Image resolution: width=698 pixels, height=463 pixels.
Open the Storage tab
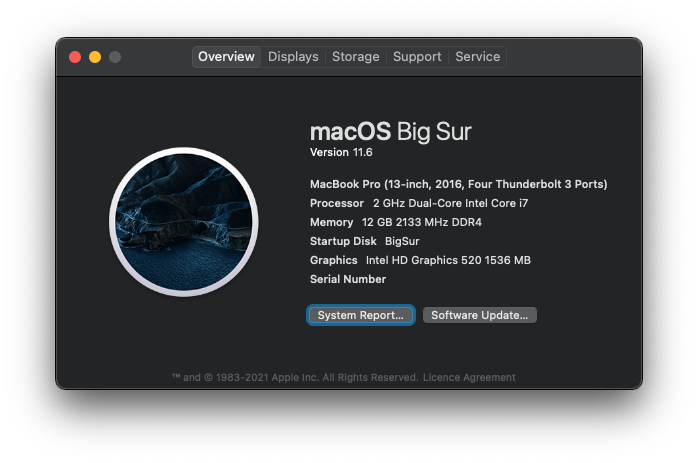click(356, 57)
